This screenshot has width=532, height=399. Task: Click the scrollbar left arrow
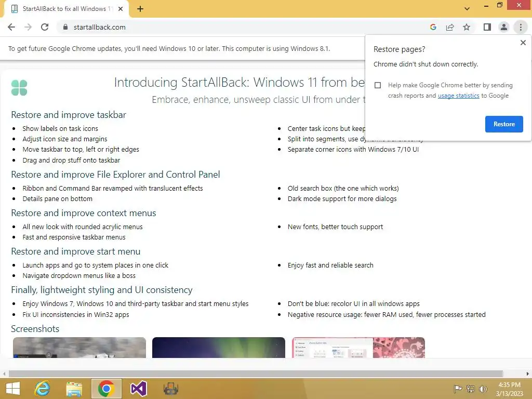point(4,374)
